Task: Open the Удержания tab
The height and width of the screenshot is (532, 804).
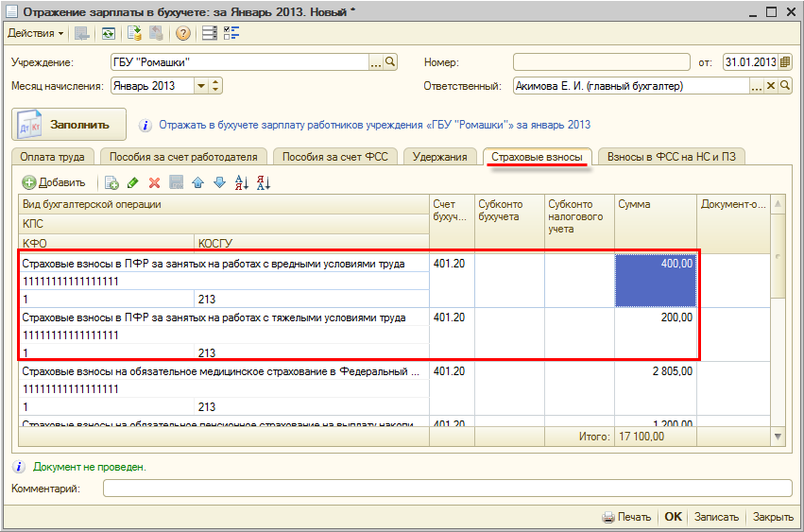Action: point(439,157)
